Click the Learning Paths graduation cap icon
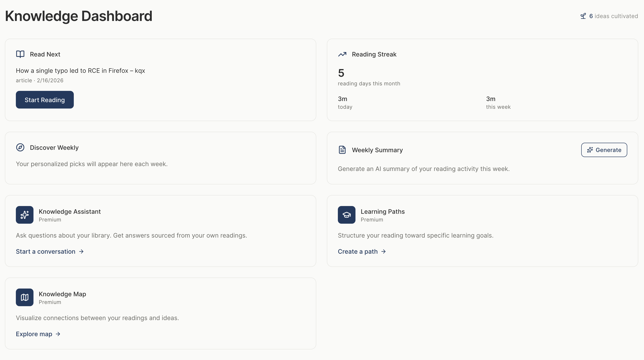Image resolution: width=644 pixels, height=360 pixels. point(346,215)
